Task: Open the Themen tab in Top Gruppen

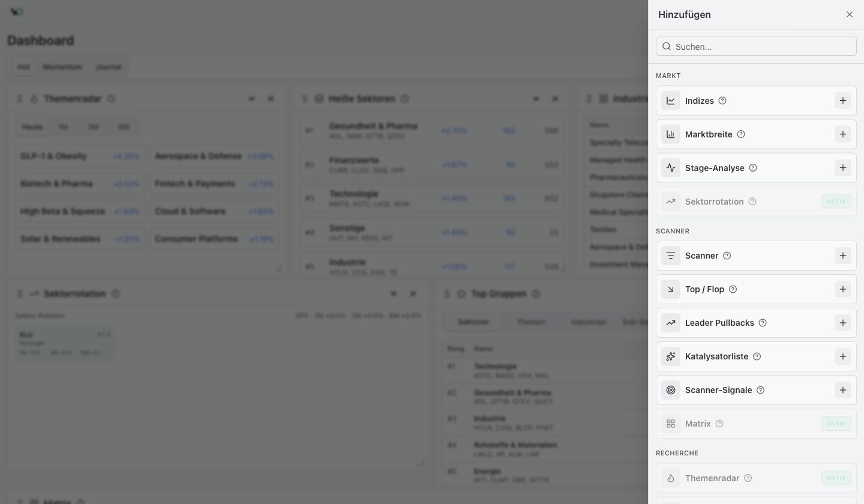Action: pyautogui.click(x=531, y=322)
